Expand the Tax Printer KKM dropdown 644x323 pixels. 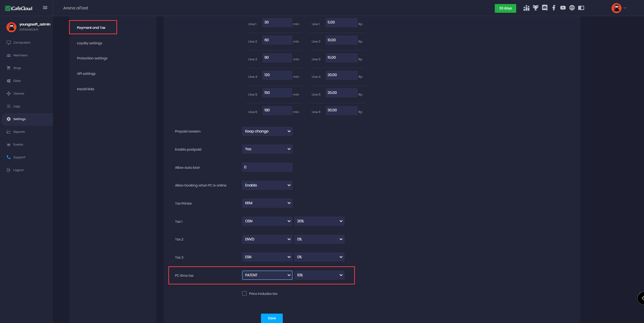(267, 203)
